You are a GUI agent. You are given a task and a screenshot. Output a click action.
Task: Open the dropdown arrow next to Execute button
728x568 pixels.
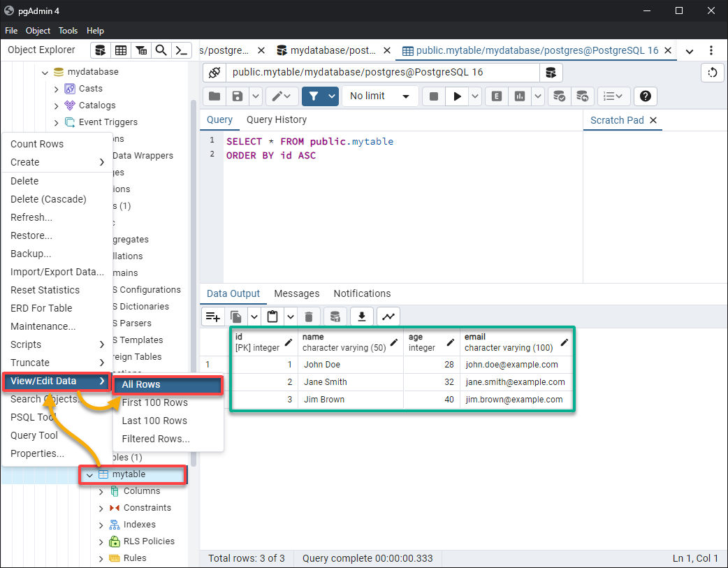point(475,96)
